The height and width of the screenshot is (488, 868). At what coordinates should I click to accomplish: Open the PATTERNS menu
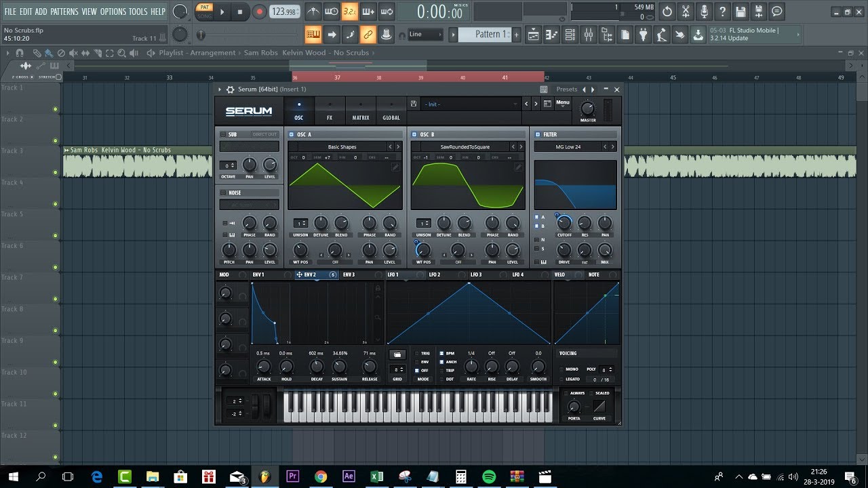[x=64, y=12]
